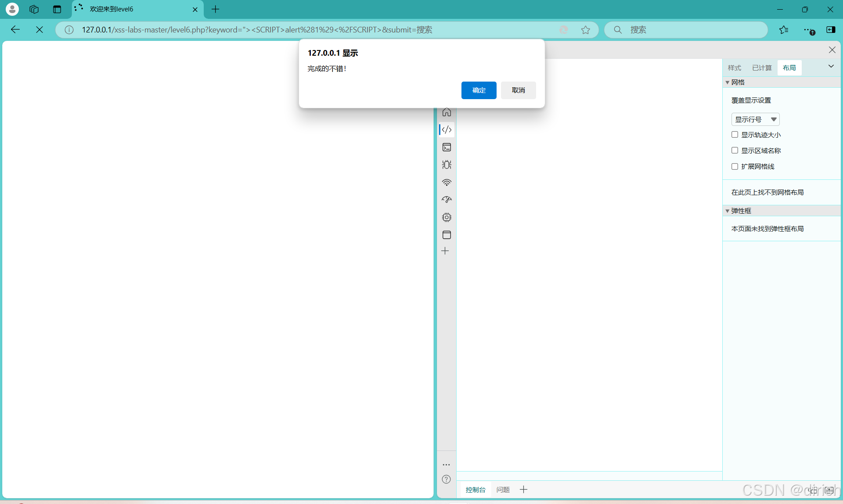Open the Network wifi icon in DevTools
Screen dimensions: 843x504
(447, 182)
